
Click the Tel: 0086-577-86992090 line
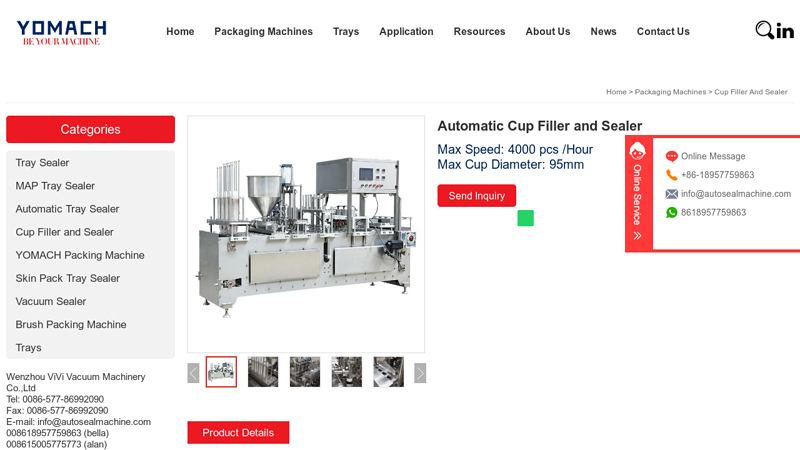click(x=55, y=399)
